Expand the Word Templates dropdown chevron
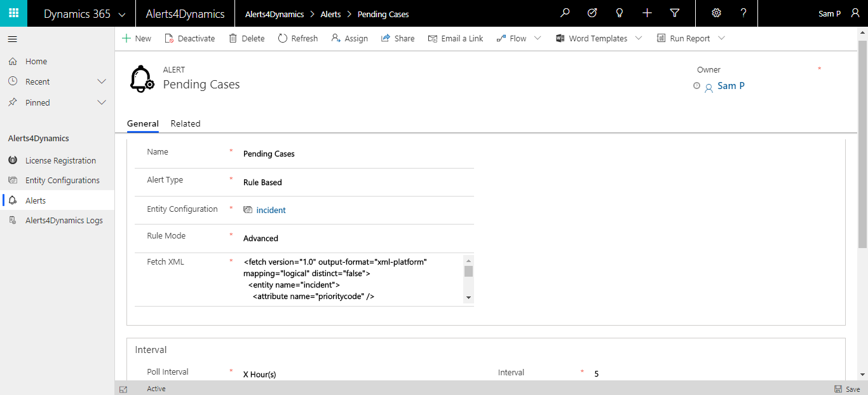 [639, 38]
